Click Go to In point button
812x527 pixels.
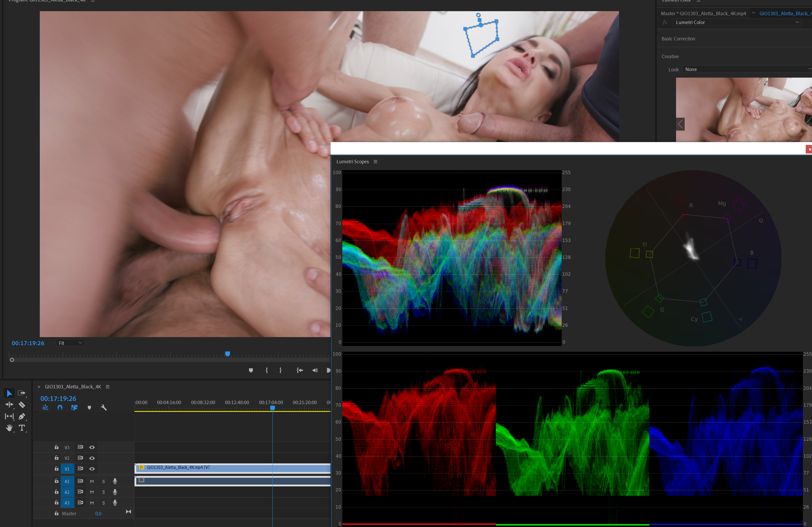[x=300, y=370]
